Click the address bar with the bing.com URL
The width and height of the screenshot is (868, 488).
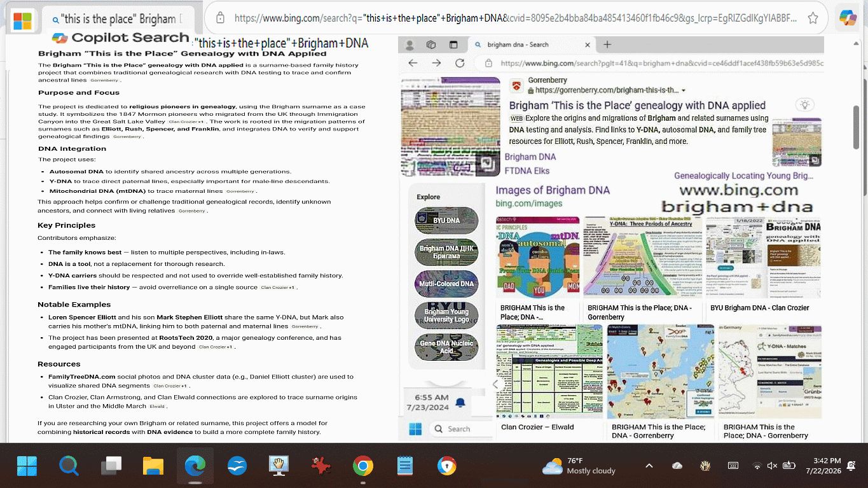click(x=514, y=18)
